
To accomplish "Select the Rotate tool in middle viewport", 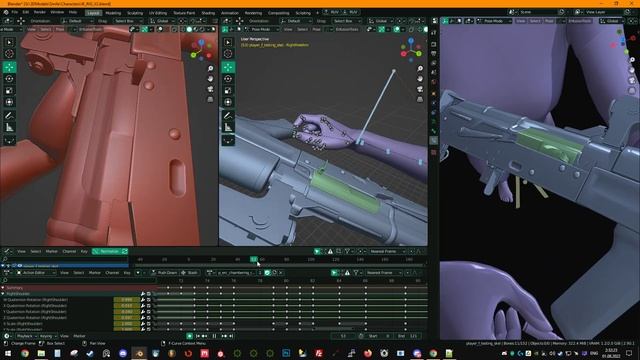I will pos(228,78).
